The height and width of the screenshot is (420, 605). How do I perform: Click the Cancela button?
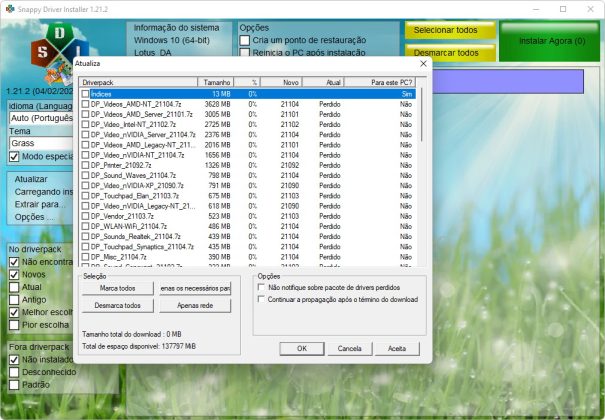(x=350, y=349)
